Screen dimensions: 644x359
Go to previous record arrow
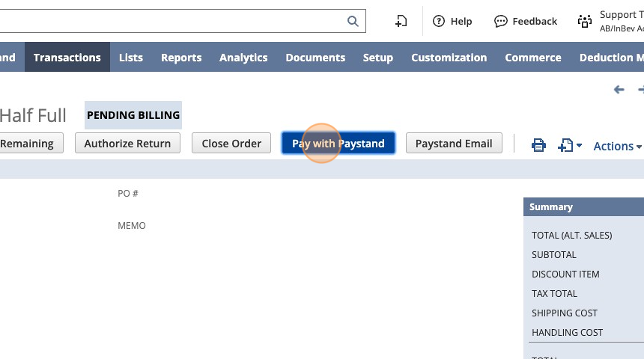coord(619,90)
